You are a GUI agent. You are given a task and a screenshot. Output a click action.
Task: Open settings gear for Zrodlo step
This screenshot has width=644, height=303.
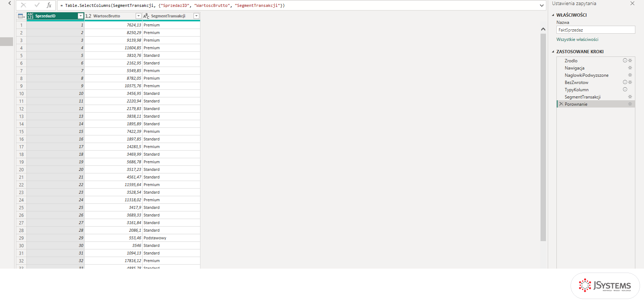[x=630, y=60]
